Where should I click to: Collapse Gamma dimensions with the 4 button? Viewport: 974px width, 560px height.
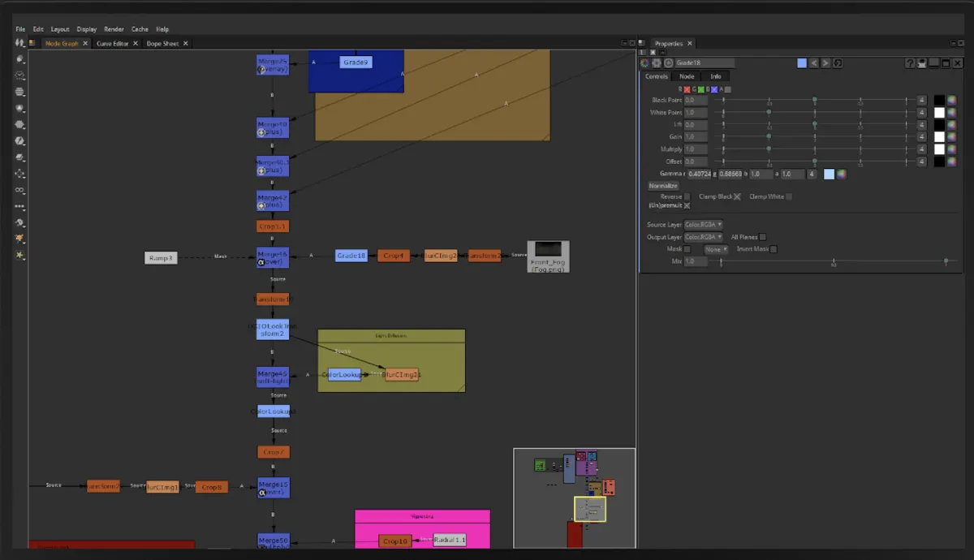point(812,174)
